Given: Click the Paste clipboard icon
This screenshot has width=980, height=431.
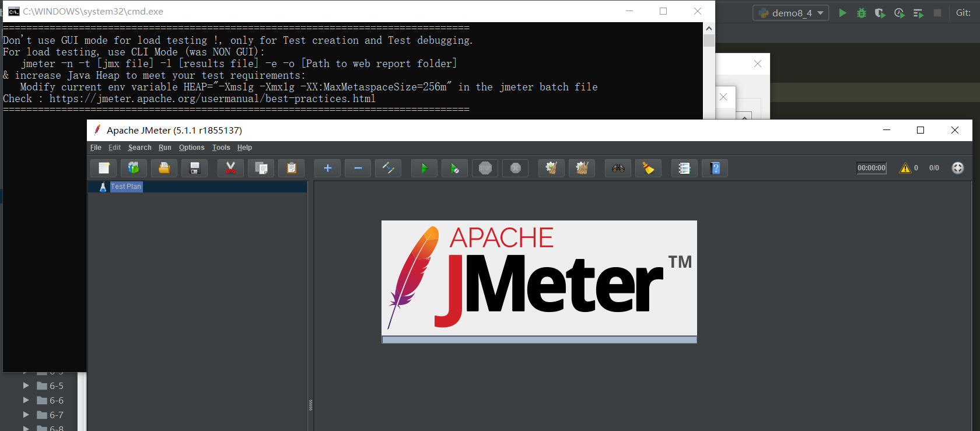Looking at the screenshot, I should point(292,168).
